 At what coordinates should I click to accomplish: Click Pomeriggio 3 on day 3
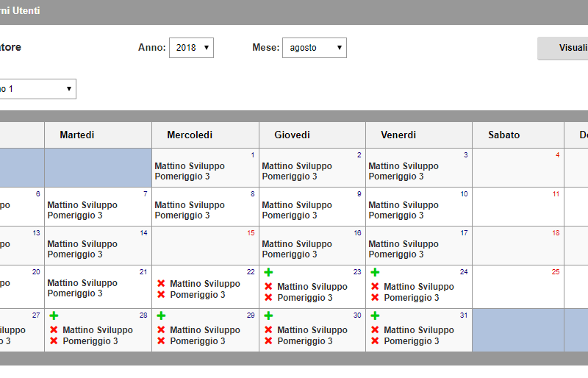[396, 176]
